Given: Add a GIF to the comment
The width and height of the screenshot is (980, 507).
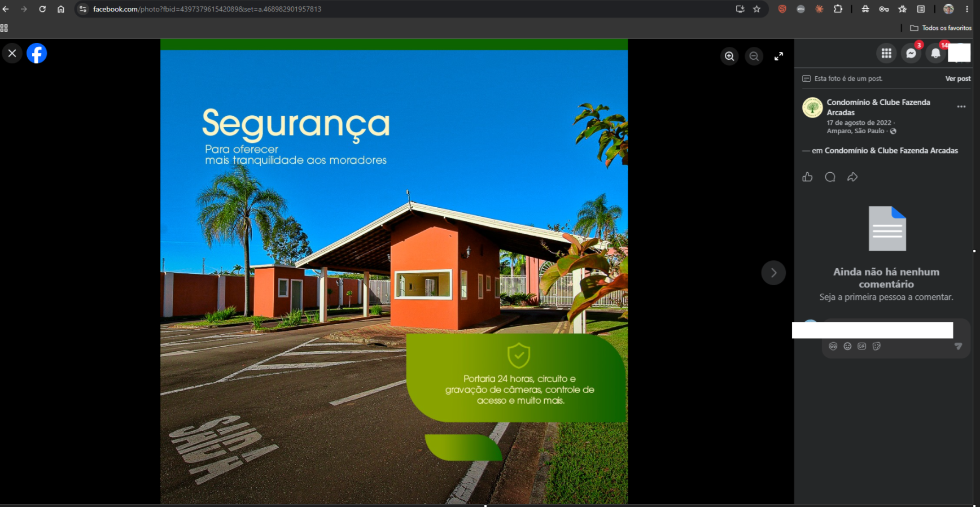Looking at the screenshot, I should [x=861, y=346].
